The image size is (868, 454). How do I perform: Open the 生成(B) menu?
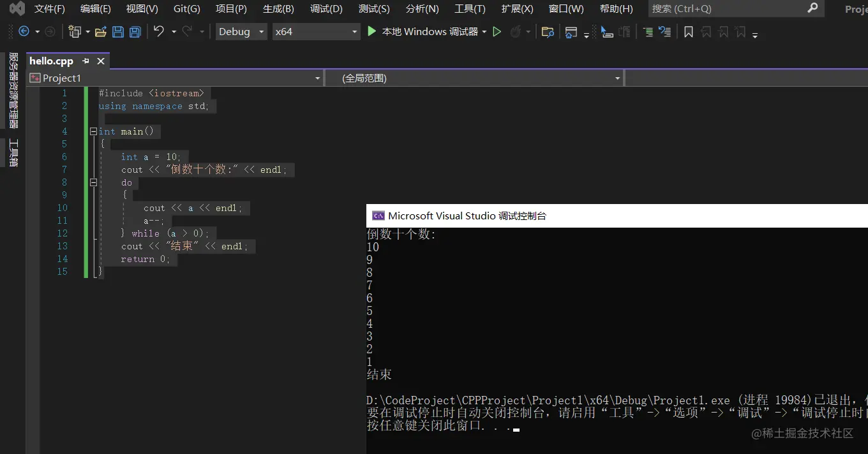coord(278,8)
